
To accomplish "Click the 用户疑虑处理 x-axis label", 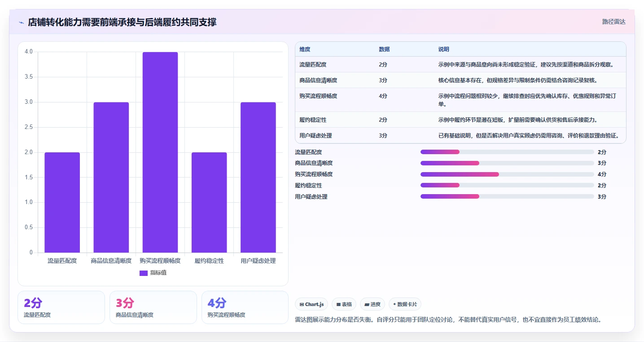I will [258, 261].
